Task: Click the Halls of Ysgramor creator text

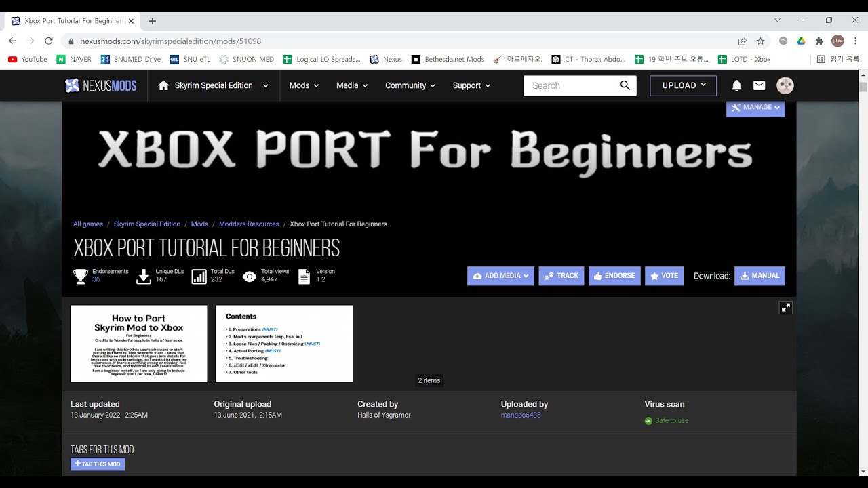Action: (384, 415)
